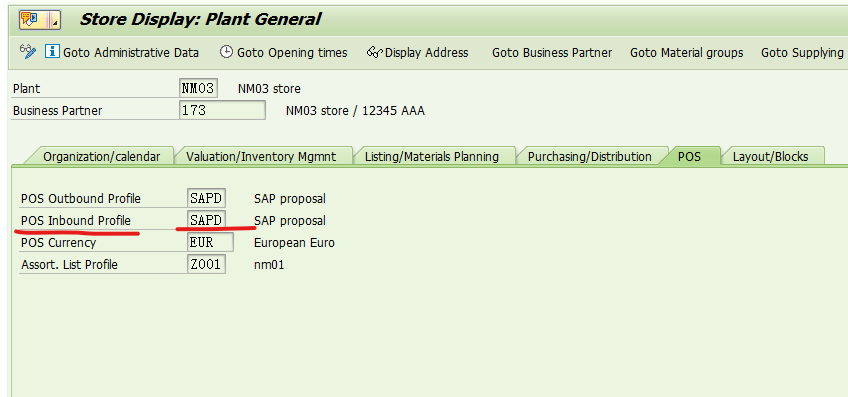This screenshot has width=848, height=397.
Task: Open Display Address
Action: point(427,52)
